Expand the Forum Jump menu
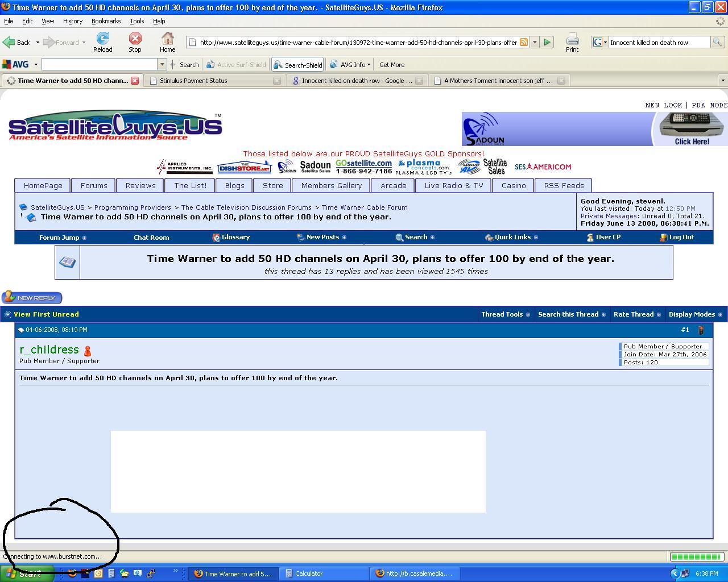728x582 pixels. [63, 238]
